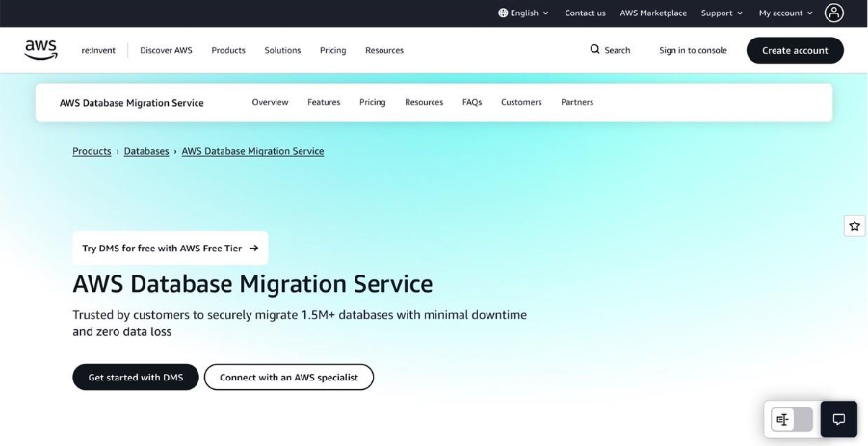
Task: Switch to the FAQs tab
Action: click(472, 102)
